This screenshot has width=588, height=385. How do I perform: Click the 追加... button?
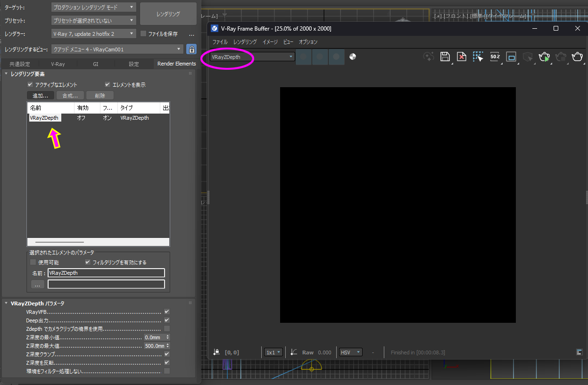(40, 96)
